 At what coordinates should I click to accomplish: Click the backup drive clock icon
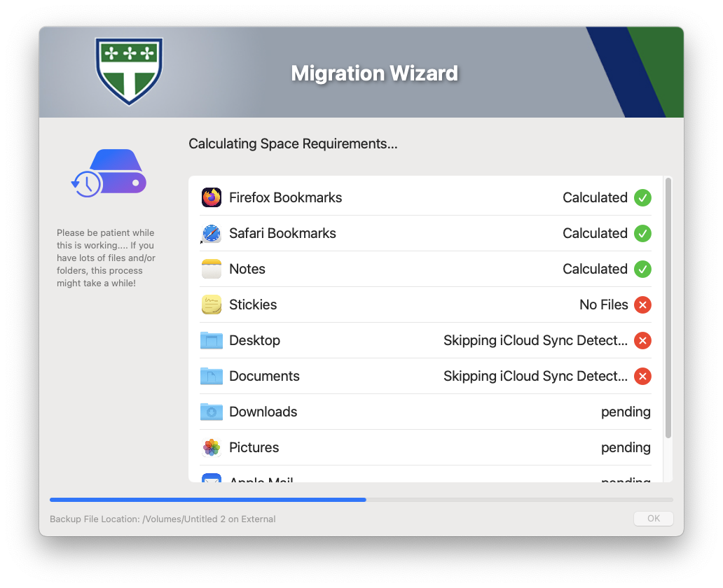tap(109, 174)
